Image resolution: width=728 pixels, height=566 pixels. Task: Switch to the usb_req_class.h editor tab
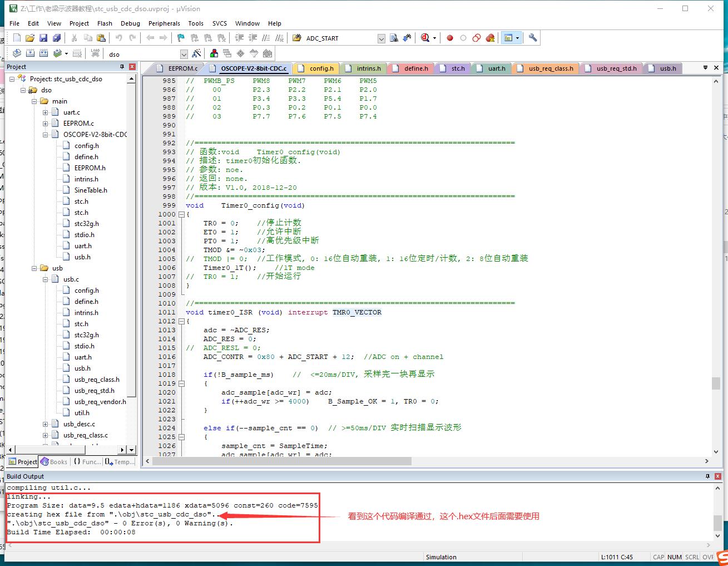click(x=546, y=68)
